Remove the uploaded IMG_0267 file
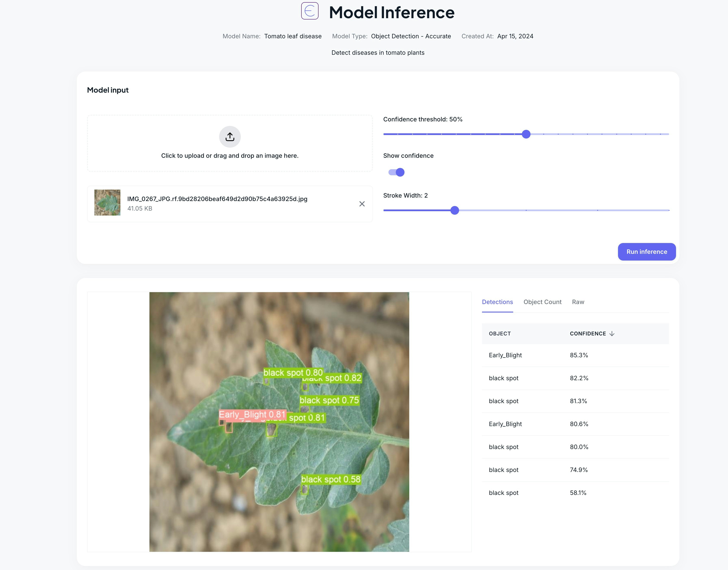The width and height of the screenshot is (728, 570). point(362,204)
